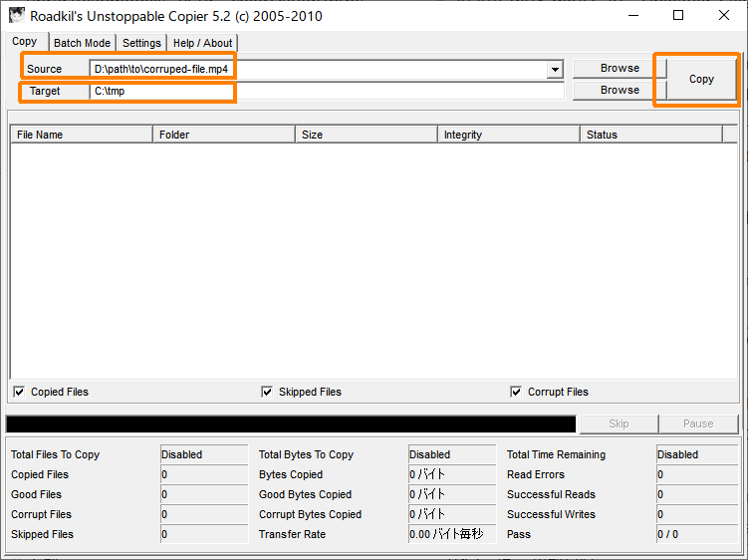The width and height of the screenshot is (748, 560).
Task: Sort by the Status column header
Action: click(x=651, y=135)
